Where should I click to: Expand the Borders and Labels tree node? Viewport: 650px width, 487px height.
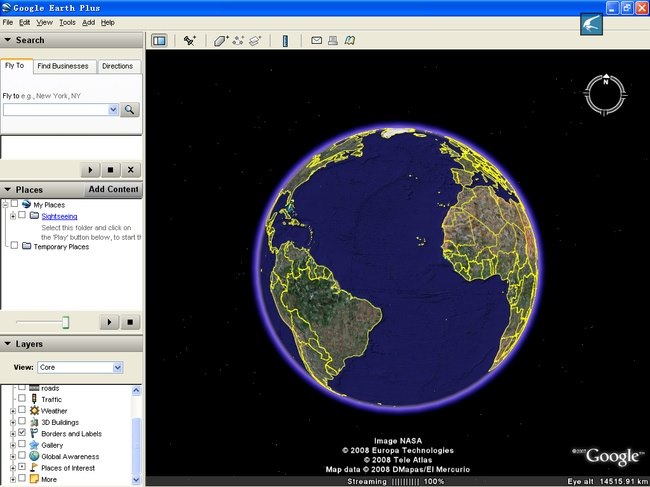click(x=13, y=434)
